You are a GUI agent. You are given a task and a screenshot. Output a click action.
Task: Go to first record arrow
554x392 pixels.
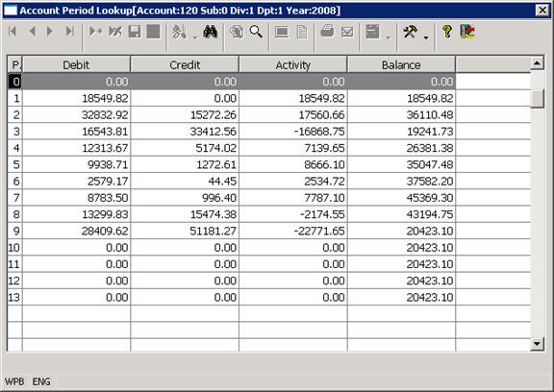pos(13,32)
